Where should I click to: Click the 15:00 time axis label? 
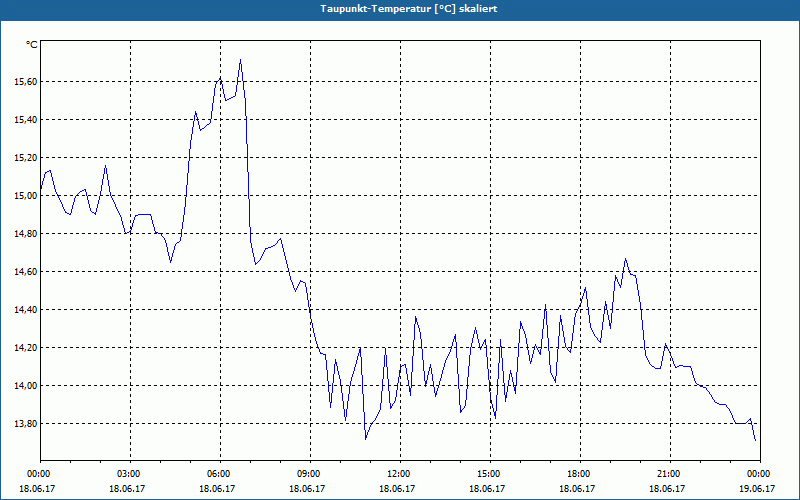click(490, 474)
